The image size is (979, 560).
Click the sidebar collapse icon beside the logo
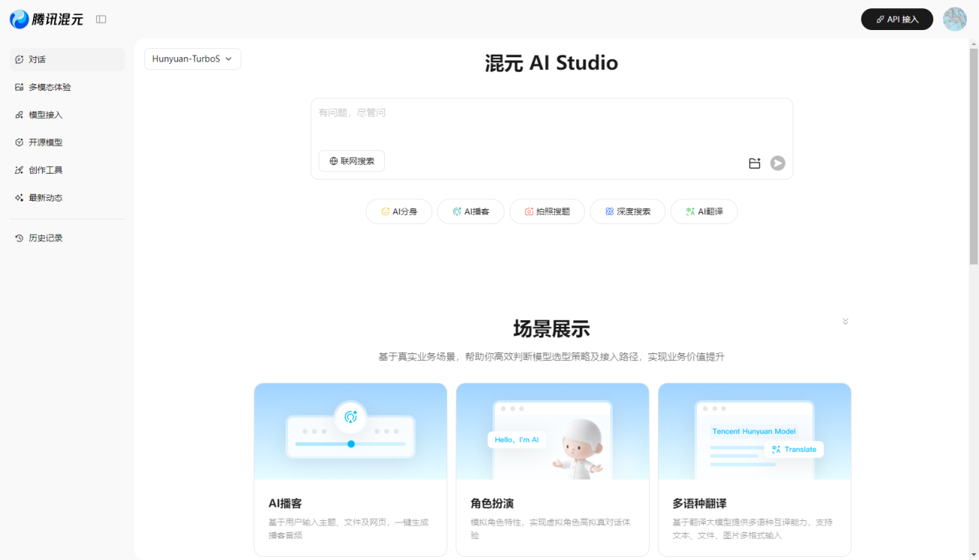coord(100,19)
